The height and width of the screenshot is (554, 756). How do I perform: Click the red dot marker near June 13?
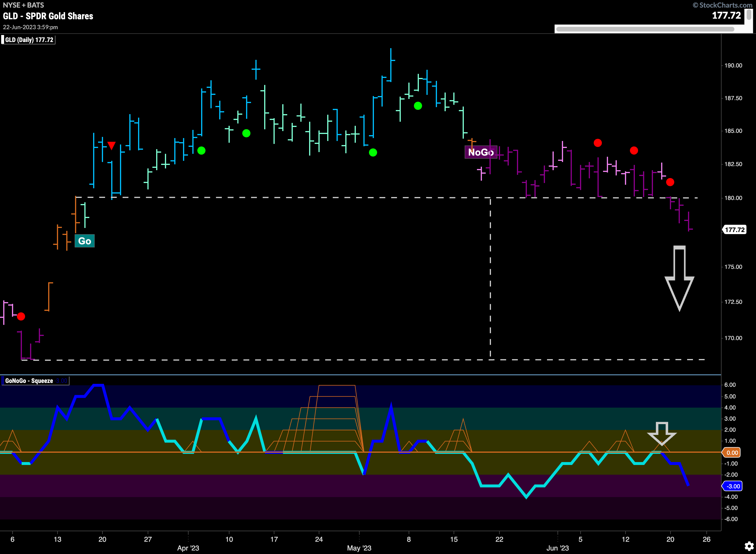tap(634, 151)
